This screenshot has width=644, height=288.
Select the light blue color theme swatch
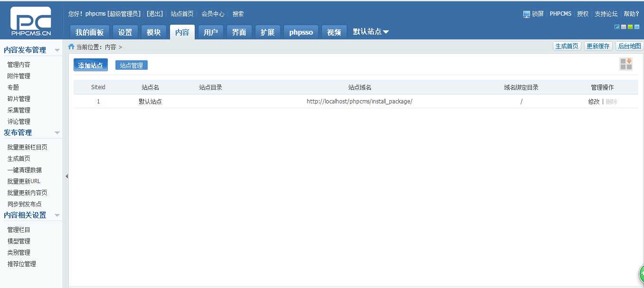click(637, 27)
